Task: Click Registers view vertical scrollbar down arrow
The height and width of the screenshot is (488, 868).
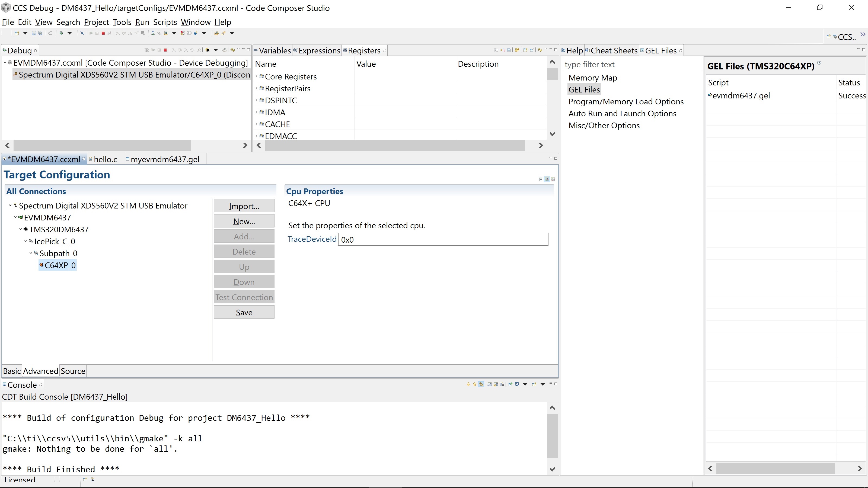Action: [552, 134]
